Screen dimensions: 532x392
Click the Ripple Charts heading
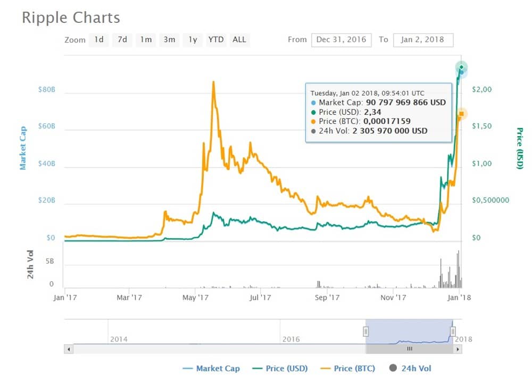[x=71, y=18]
